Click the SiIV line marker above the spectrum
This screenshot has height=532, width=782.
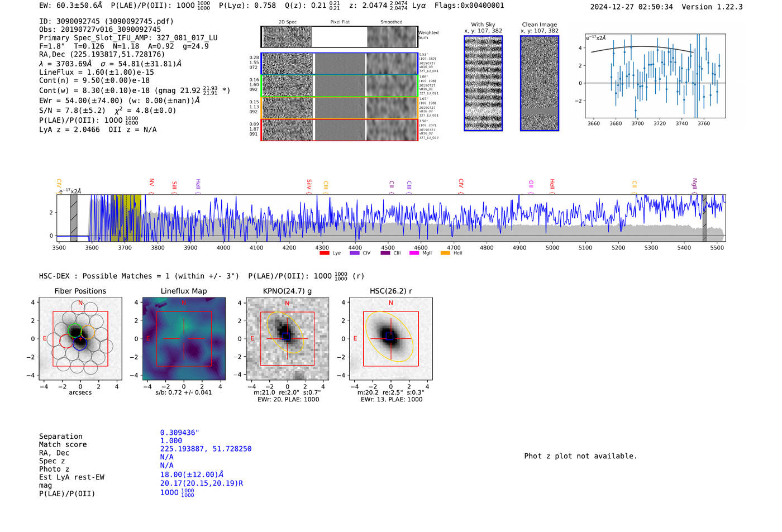(309, 185)
